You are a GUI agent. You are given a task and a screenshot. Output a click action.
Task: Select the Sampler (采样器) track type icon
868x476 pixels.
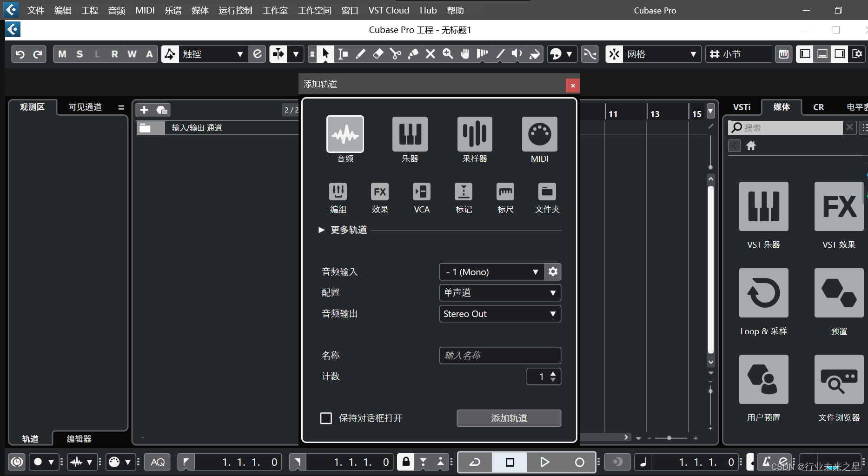[x=475, y=134]
